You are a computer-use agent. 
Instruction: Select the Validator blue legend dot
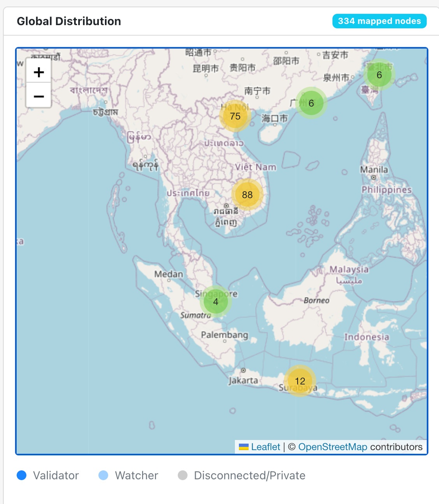click(22, 475)
